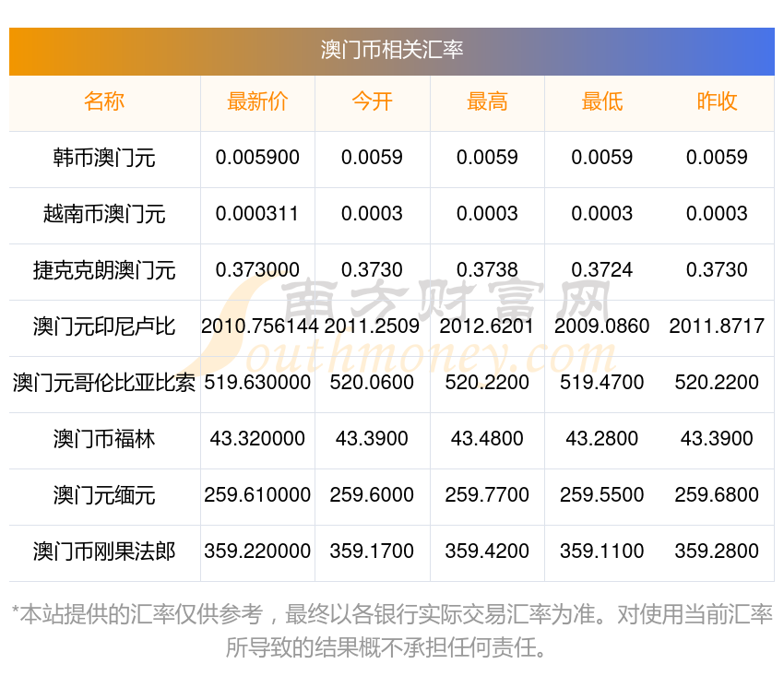The height and width of the screenshot is (676, 784).
Task: Click opening value 520.0600
Action: pos(372,383)
